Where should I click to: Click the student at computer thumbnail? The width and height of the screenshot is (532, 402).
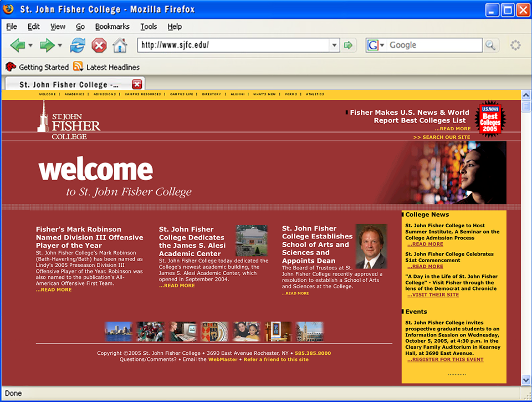[x=183, y=332]
